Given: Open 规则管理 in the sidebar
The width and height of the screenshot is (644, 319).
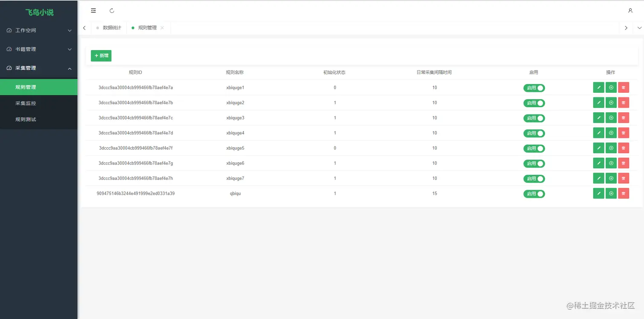Looking at the screenshot, I should (39, 87).
